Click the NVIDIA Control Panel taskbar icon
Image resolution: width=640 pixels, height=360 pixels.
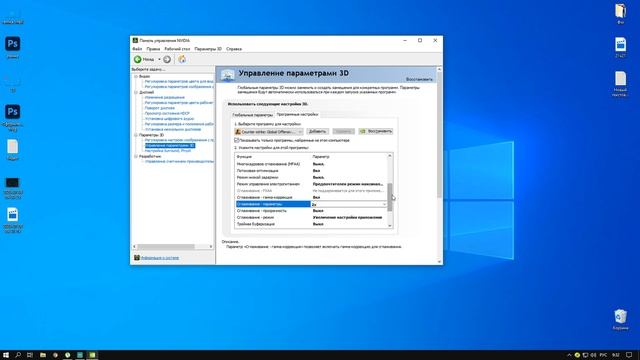(92, 355)
